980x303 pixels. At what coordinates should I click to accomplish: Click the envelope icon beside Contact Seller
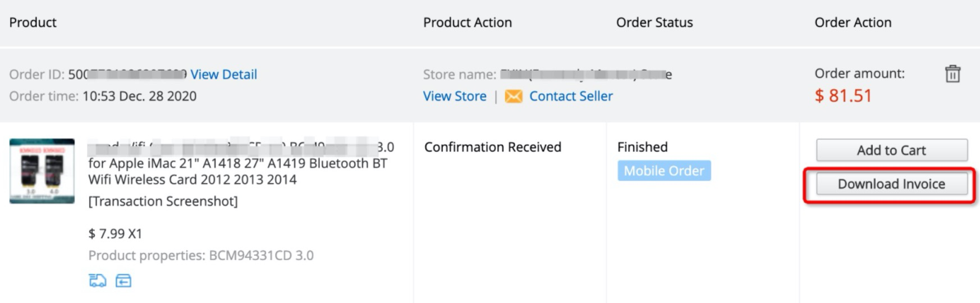[513, 97]
